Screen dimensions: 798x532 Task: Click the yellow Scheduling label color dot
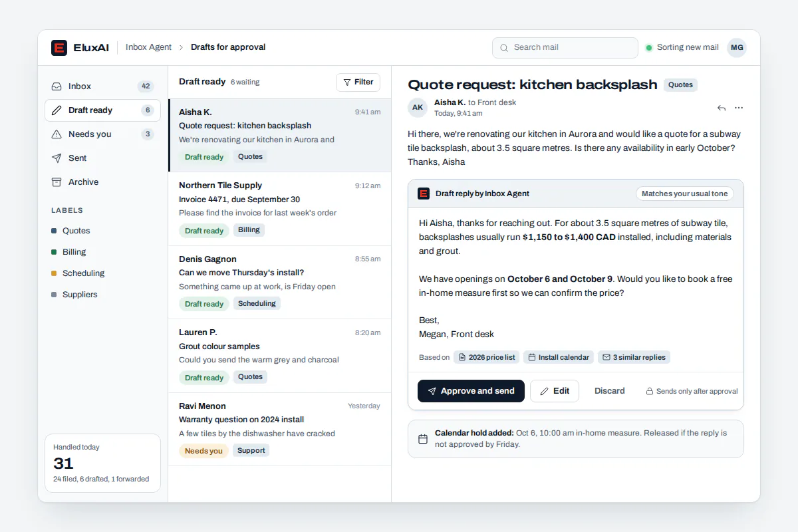54,273
